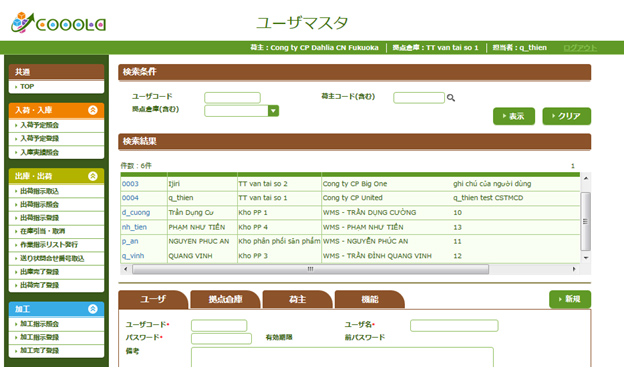Select cell 'QUANG VINH'

(190, 256)
